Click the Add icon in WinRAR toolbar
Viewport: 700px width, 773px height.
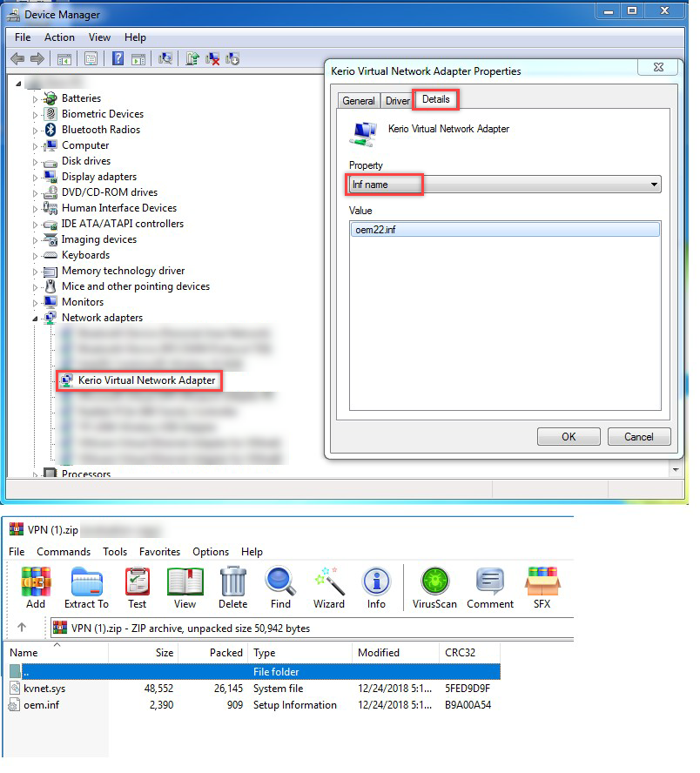click(36, 588)
